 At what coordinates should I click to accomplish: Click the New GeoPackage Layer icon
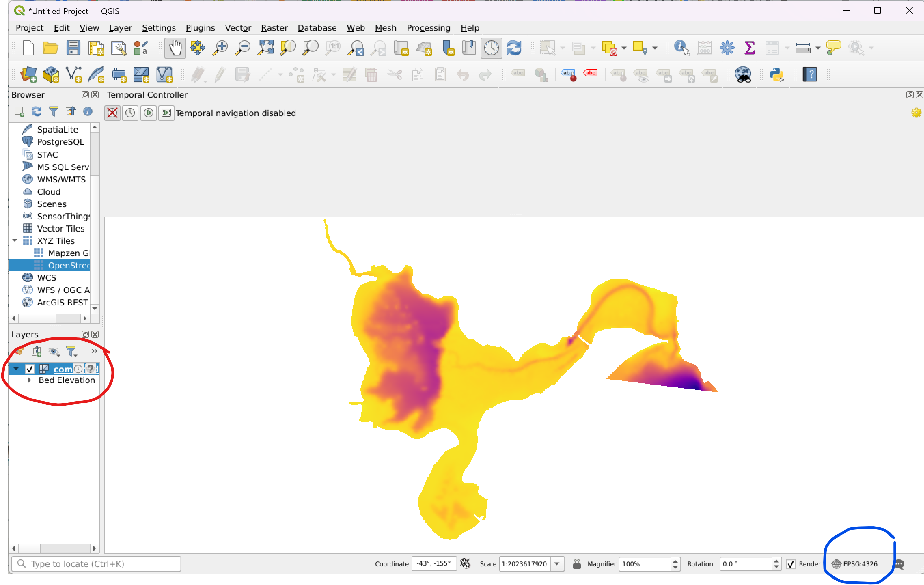pos(51,74)
